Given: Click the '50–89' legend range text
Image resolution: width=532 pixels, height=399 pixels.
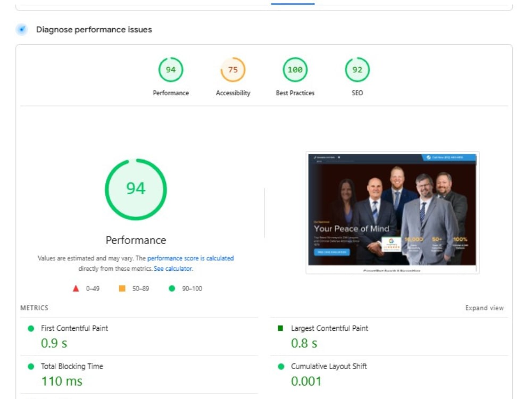Looking at the screenshot, I should click(140, 288).
